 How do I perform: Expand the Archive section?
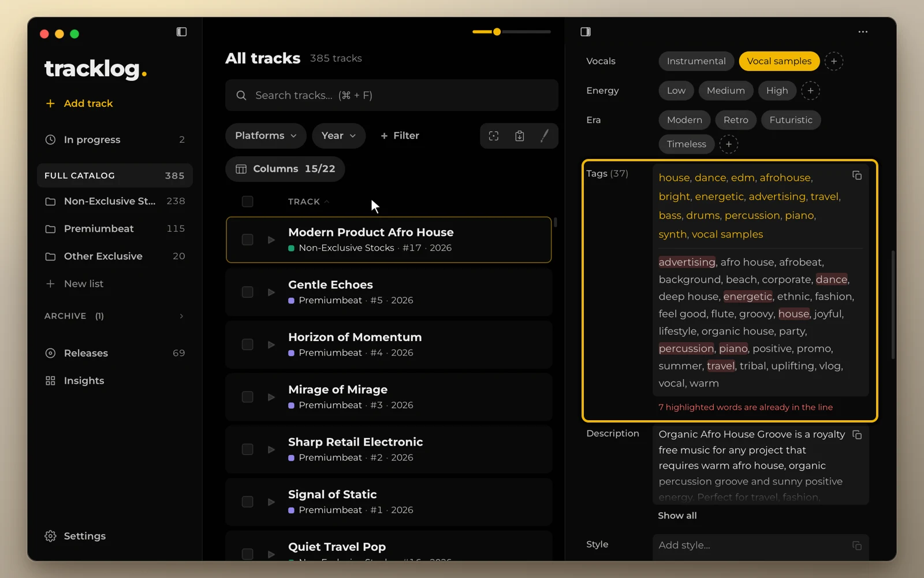115,316
